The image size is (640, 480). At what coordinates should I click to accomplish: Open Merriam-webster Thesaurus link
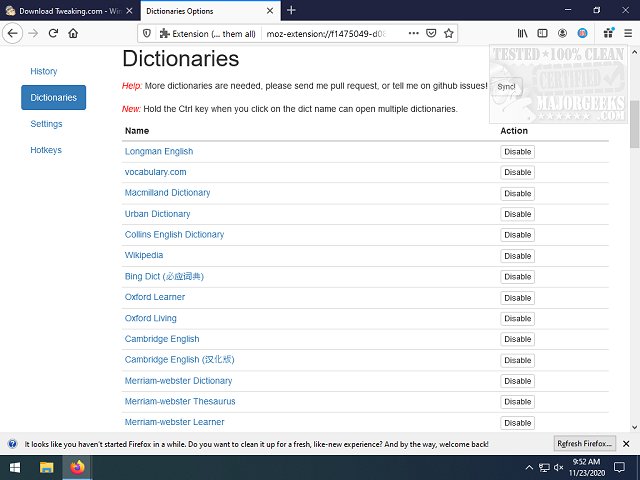coord(180,401)
